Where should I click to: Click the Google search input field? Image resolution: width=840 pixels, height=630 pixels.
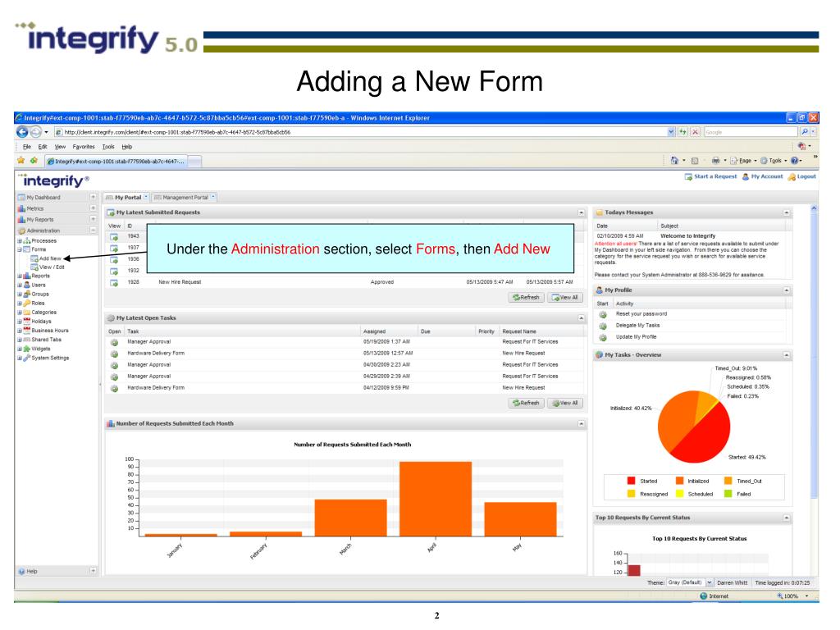750,132
